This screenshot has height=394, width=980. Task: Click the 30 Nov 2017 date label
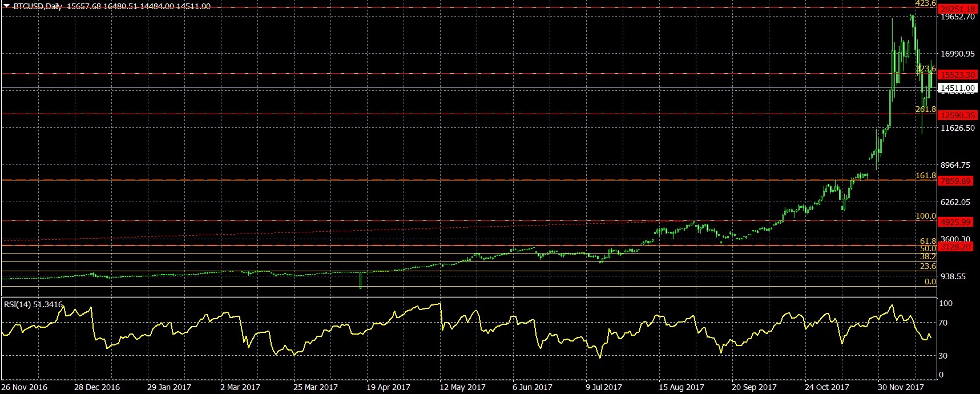point(900,387)
